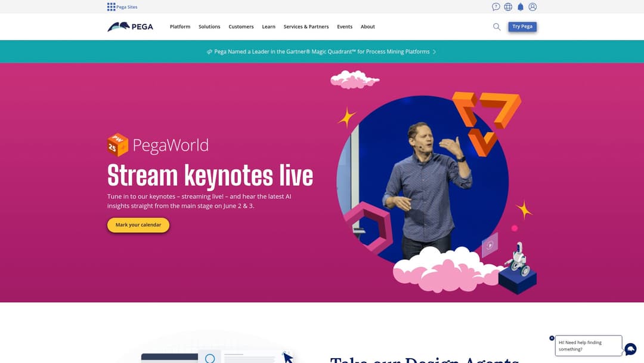Viewport: 644px width, 363px height.
Task: Launch the chat bubble assistant icon
Action: coord(630,349)
